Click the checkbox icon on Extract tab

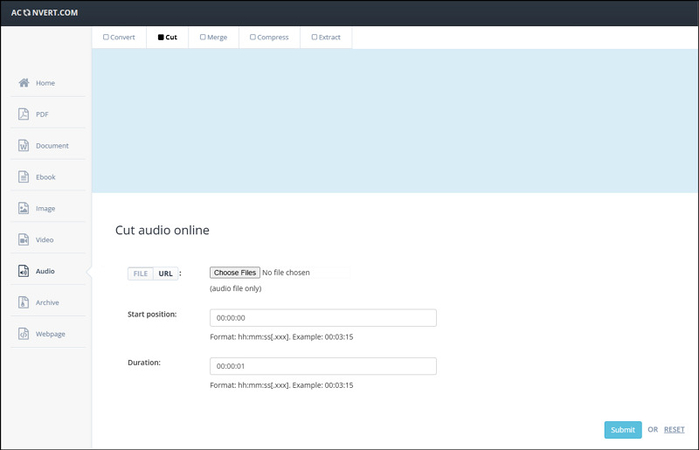point(314,37)
